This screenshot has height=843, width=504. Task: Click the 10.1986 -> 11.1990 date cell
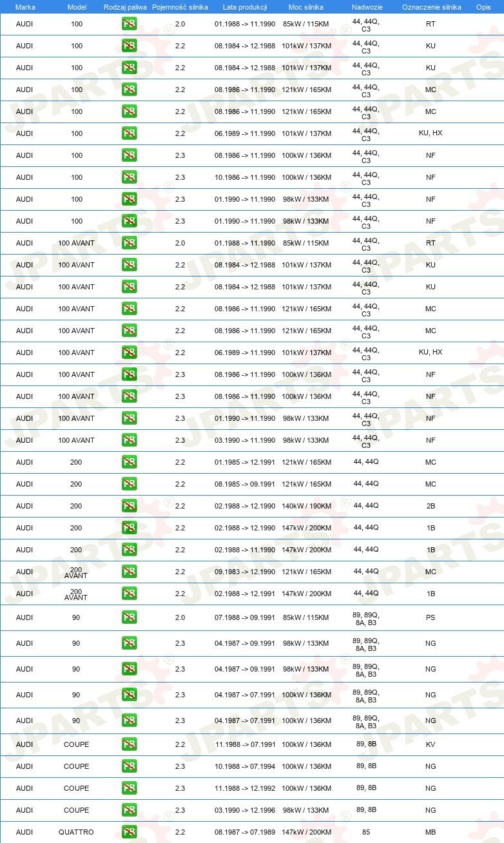[x=245, y=177]
